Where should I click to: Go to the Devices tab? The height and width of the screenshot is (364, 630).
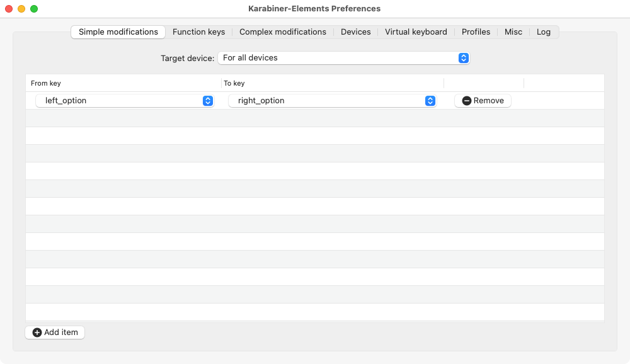pos(355,31)
